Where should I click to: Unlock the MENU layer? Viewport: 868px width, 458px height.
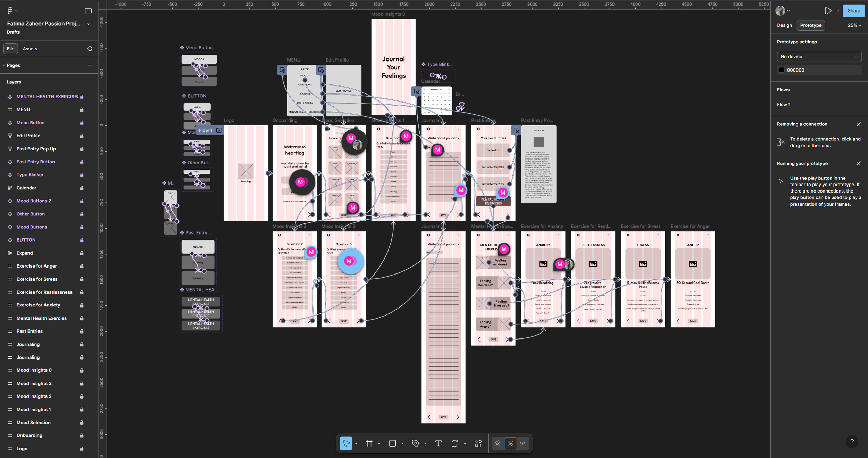(x=82, y=109)
